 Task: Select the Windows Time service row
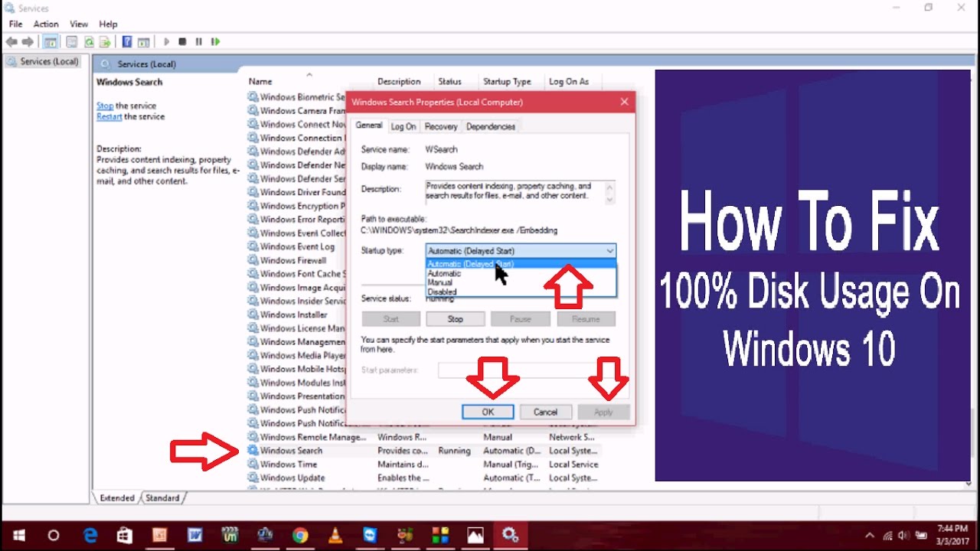click(x=423, y=465)
